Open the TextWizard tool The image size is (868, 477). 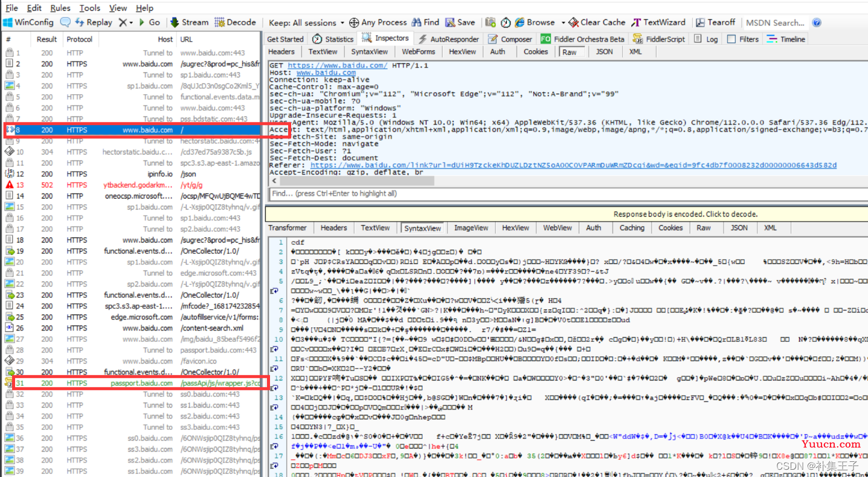click(658, 22)
